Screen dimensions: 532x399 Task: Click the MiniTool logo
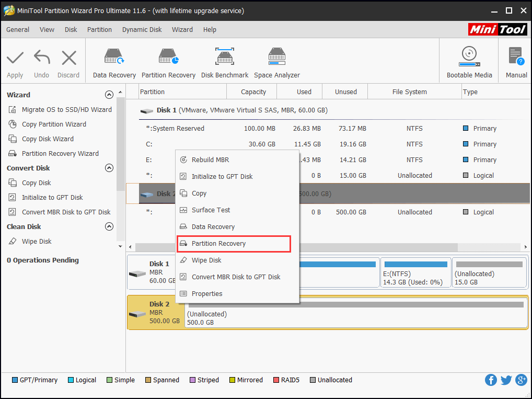[498, 29]
